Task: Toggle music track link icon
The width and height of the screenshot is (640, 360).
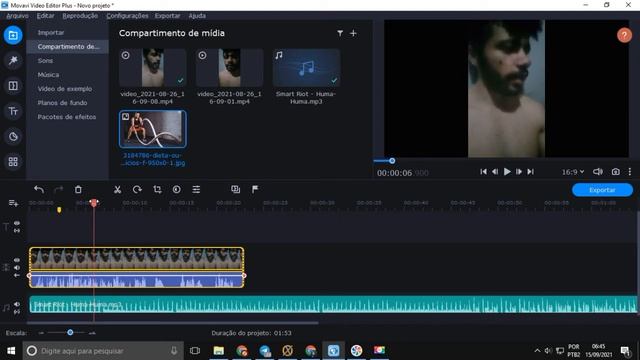Action: pos(17,312)
